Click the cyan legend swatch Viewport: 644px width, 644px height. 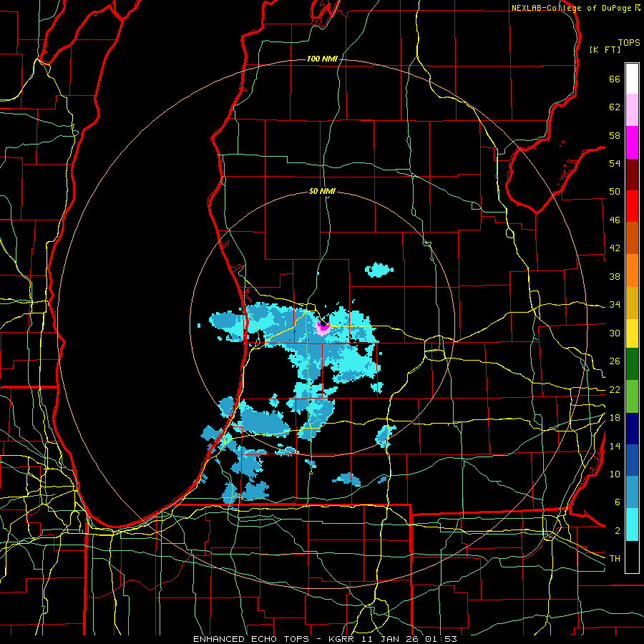click(x=632, y=525)
